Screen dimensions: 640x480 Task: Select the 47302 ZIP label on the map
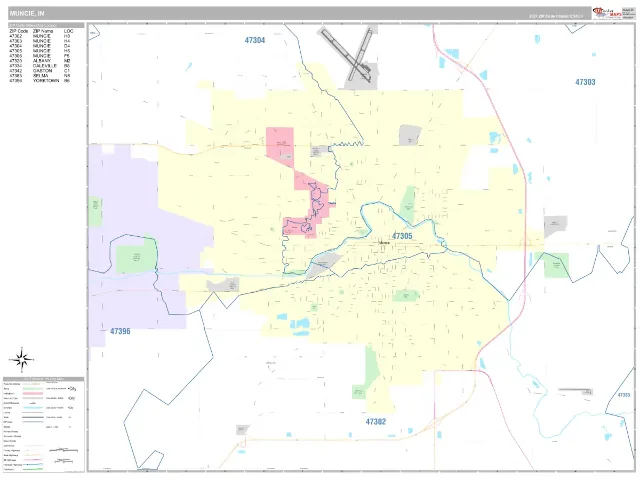[376, 422]
